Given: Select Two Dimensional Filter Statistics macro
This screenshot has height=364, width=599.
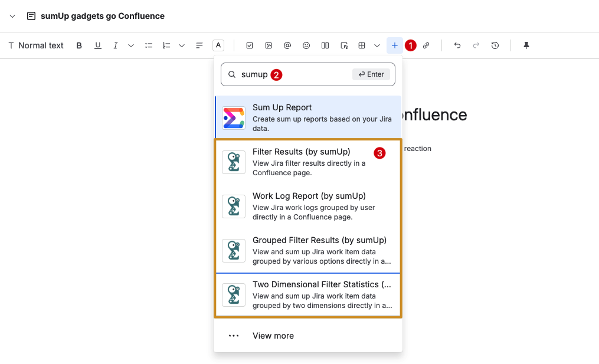Looking at the screenshot, I should [308, 295].
